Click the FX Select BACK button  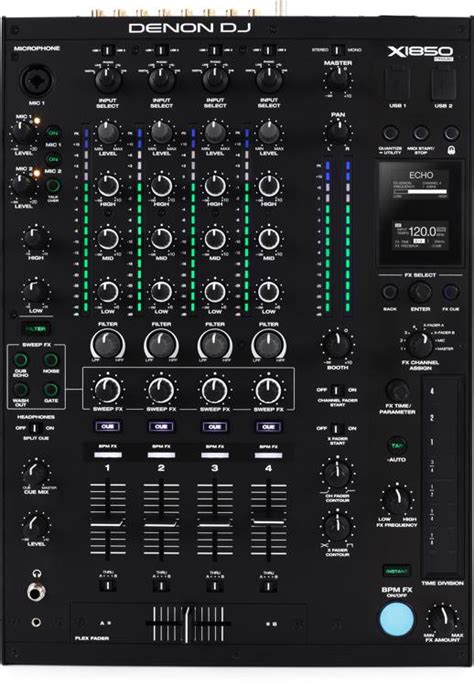pos(390,292)
